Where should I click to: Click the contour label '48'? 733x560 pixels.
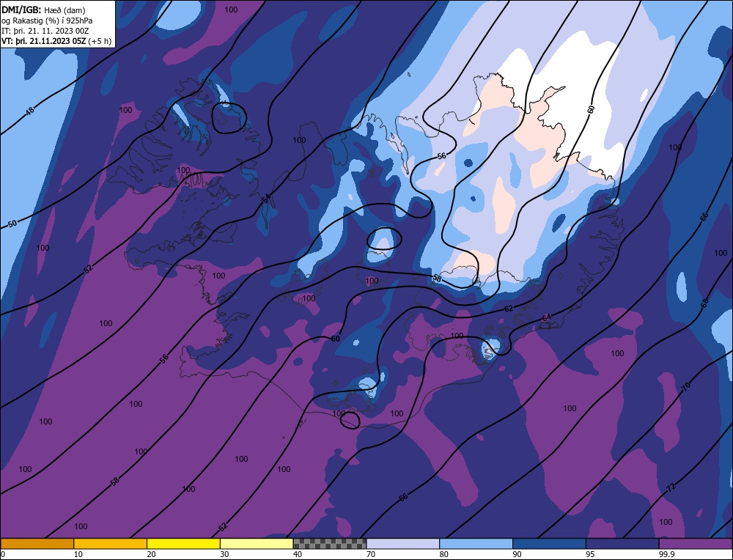30,111
